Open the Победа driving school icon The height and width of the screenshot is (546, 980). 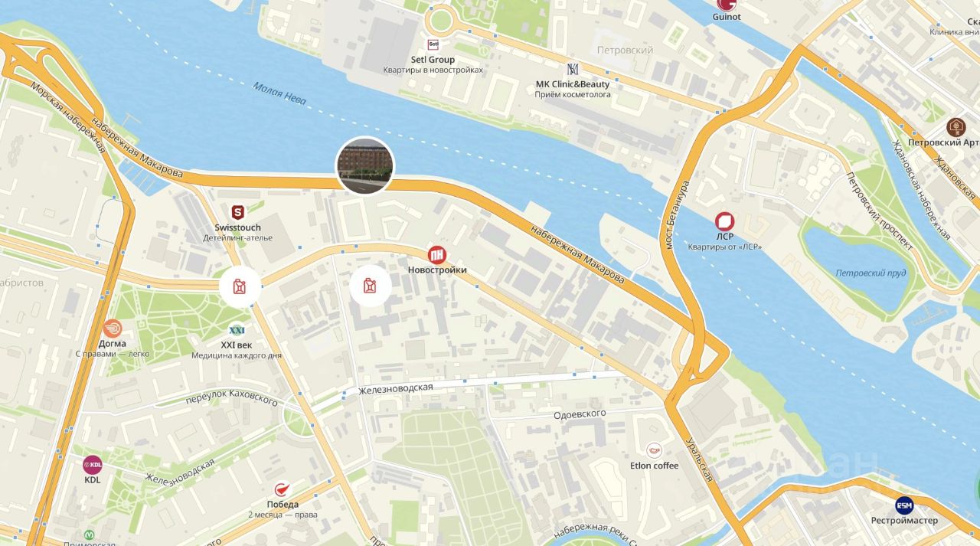[282, 490]
